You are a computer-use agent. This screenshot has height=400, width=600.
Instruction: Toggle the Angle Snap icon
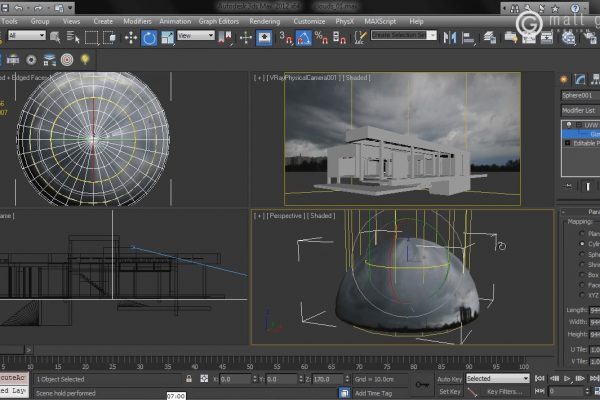[303, 38]
